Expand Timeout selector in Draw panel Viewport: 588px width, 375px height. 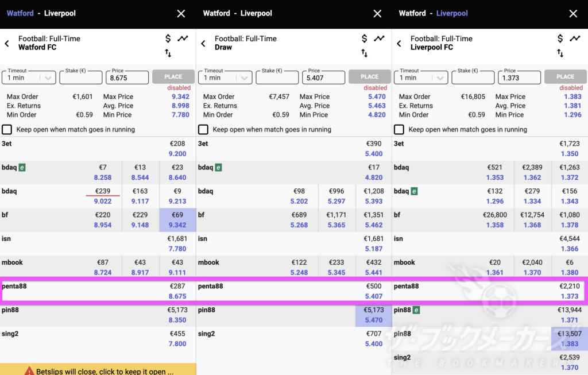226,78
